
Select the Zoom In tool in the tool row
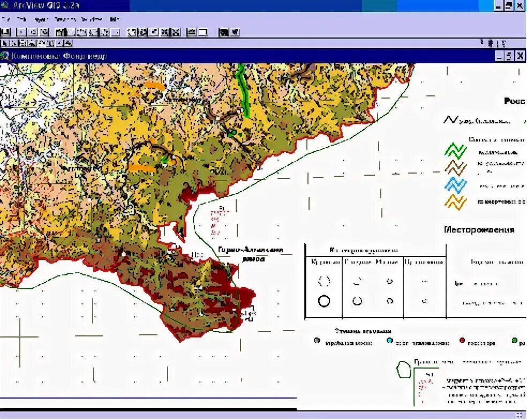(x=22, y=43)
